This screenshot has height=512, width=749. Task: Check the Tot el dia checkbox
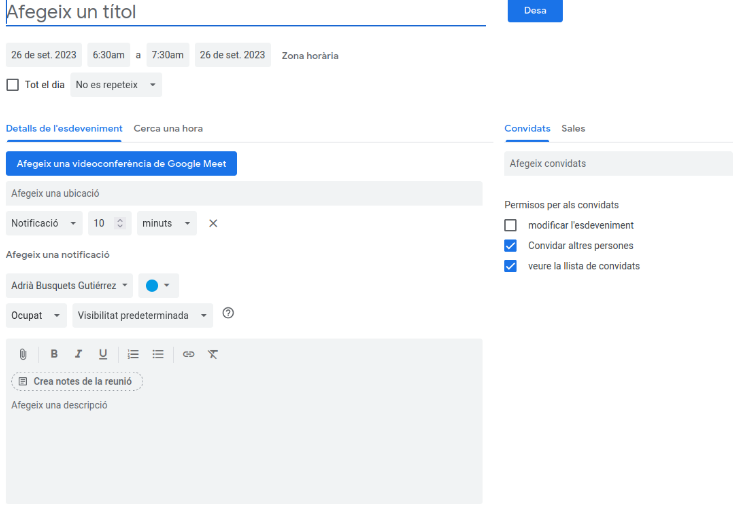pyautogui.click(x=12, y=85)
